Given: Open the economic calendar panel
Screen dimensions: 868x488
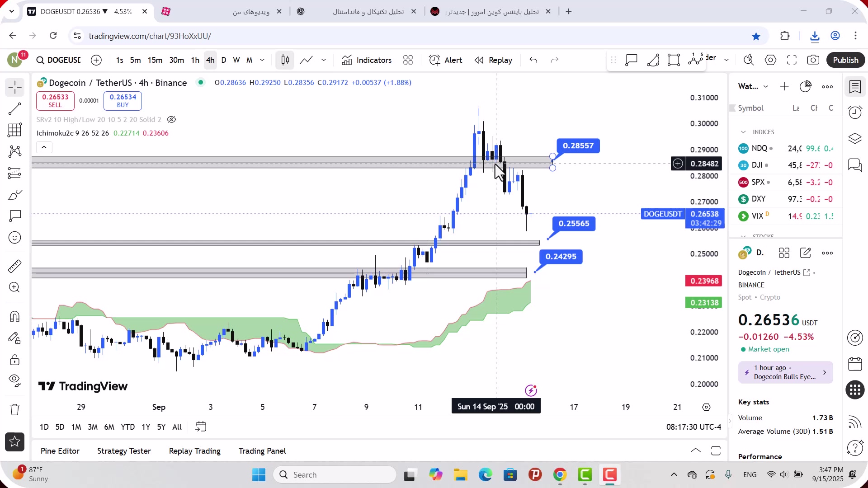Looking at the screenshot, I should pyautogui.click(x=855, y=364).
